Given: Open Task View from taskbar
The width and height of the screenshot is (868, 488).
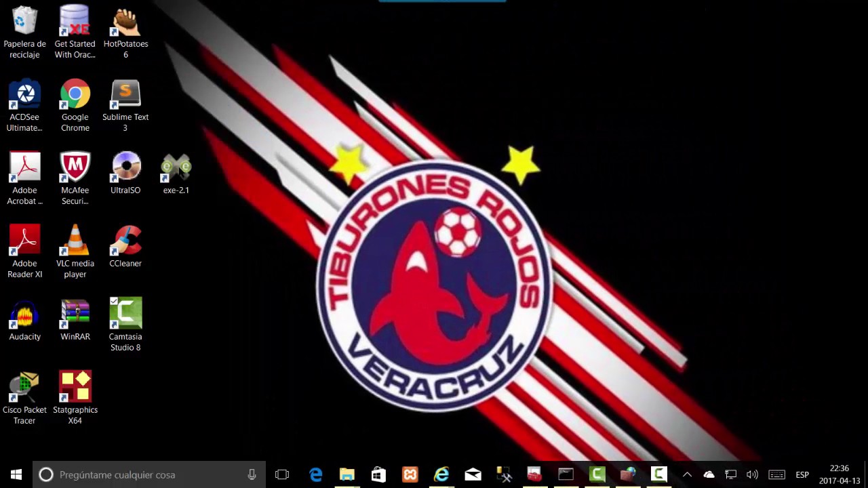Looking at the screenshot, I should [282, 474].
